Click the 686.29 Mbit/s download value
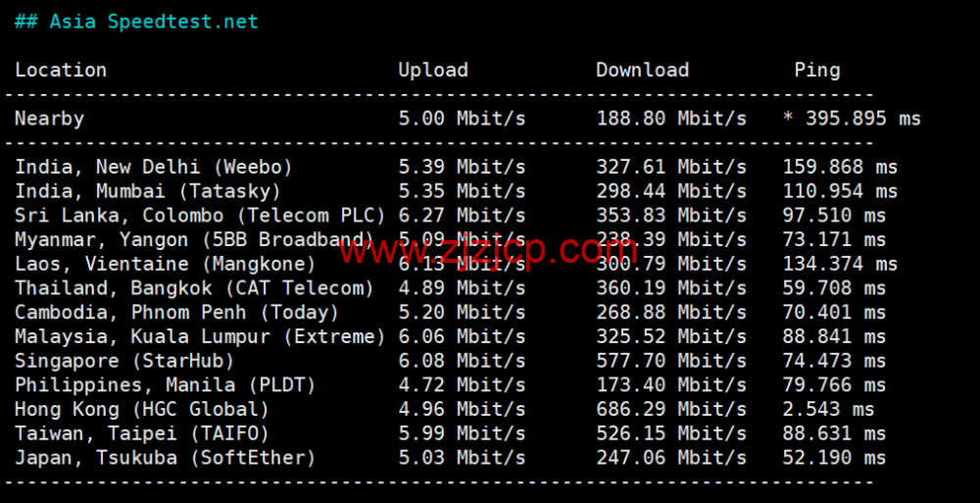This screenshot has width=980, height=503. click(x=670, y=409)
